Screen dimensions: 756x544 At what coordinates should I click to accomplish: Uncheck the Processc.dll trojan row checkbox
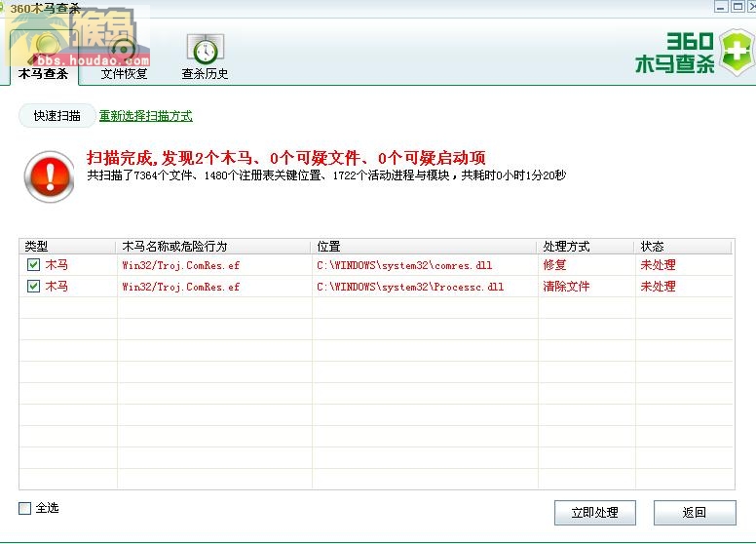33,286
